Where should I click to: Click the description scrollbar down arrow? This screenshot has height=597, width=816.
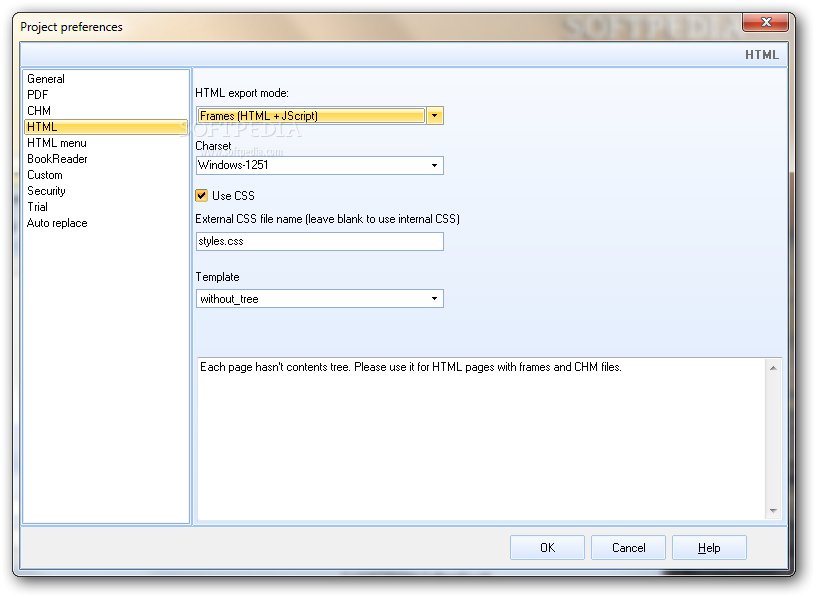coord(773,511)
